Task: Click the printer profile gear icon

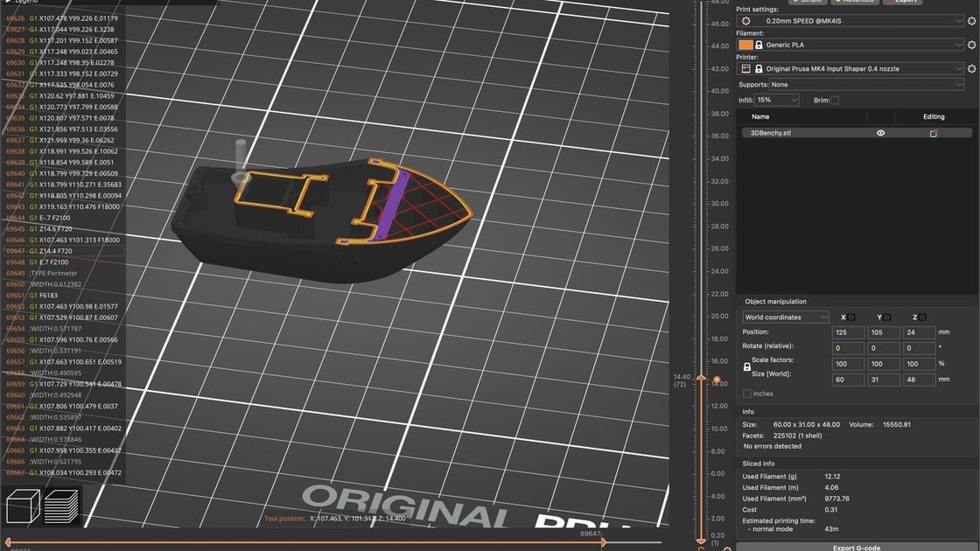Action: point(971,68)
